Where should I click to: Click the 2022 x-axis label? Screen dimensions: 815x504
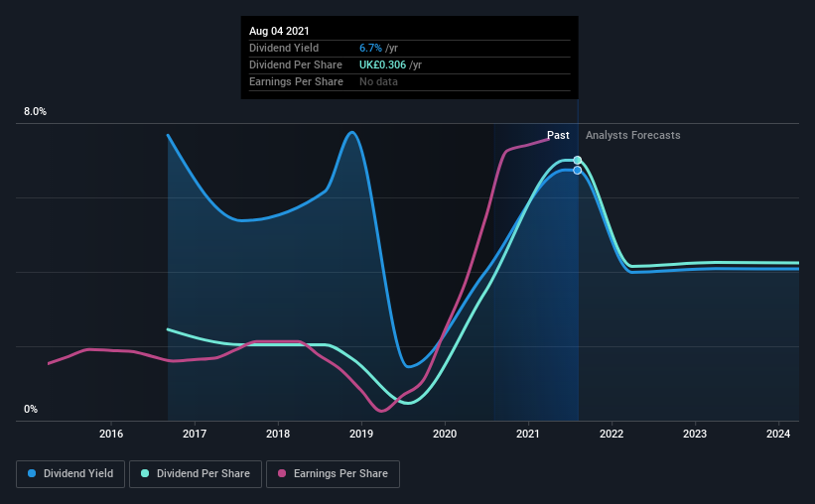pos(611,434)
